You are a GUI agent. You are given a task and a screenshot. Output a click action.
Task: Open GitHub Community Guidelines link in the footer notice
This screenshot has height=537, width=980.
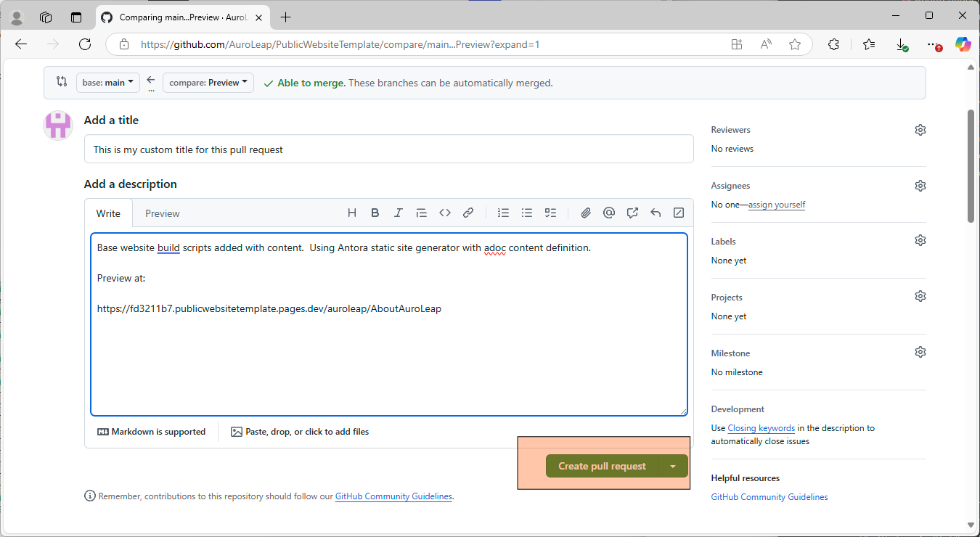click(393, 496)
